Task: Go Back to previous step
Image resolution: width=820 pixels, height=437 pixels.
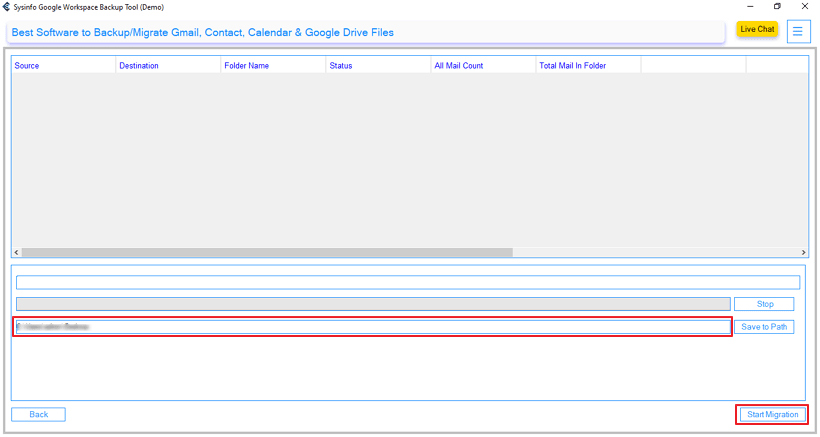Action: [38, 414]
